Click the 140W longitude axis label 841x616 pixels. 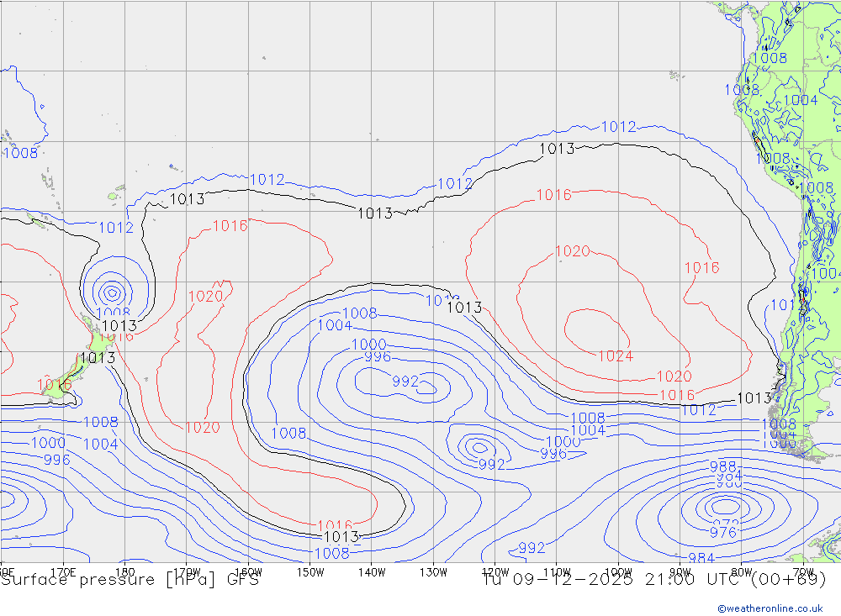tap(371, 572)
